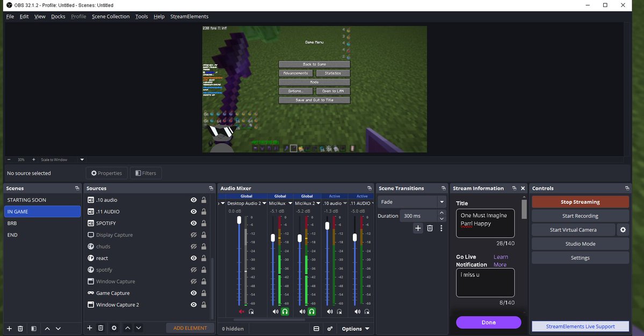Open the Scale to Window dropdown

(x=82, y=159)
